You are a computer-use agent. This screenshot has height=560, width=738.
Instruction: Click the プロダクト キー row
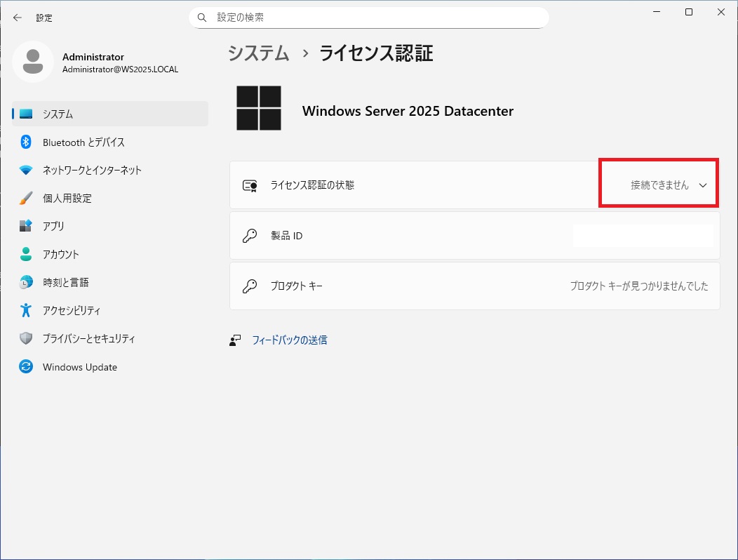474,286
